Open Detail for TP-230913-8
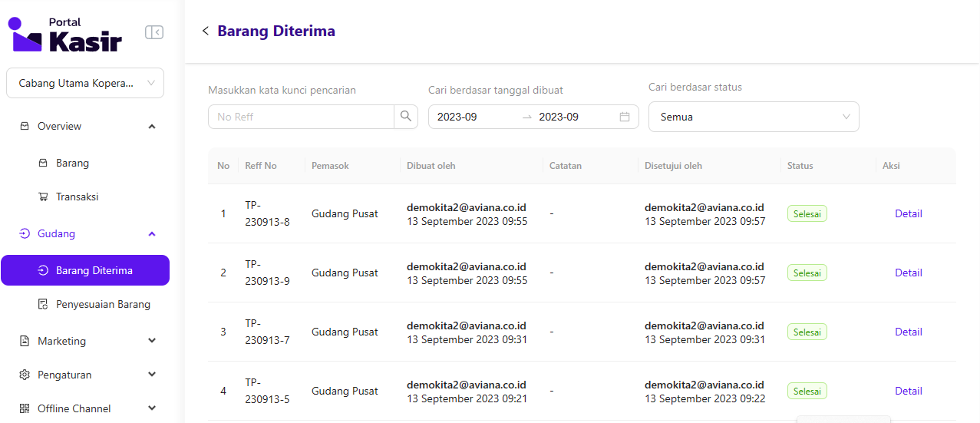This screenshot has height=423, width=980. pyautogui.click(x=908, y=213)
